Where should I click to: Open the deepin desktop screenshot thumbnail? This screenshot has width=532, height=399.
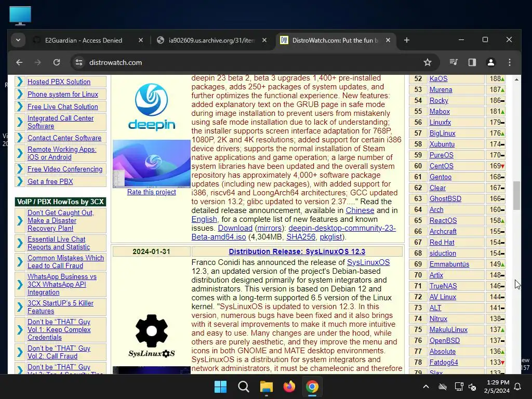click(x=152, y=164)
